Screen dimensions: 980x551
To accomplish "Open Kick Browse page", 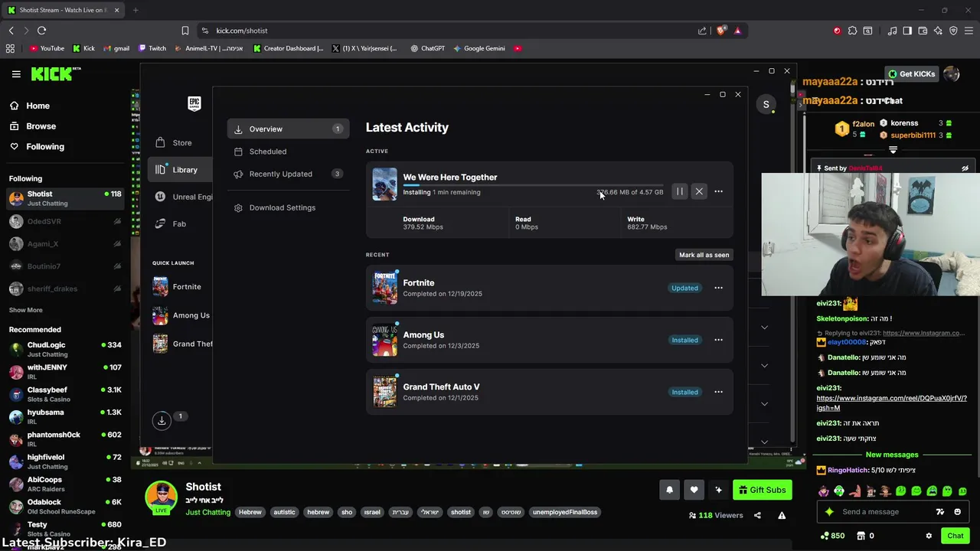I will click(x=34, y=126).
